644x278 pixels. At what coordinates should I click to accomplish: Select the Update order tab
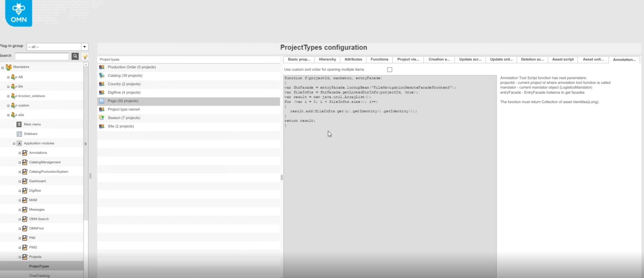pyautogui.click(x=501, y=59)
